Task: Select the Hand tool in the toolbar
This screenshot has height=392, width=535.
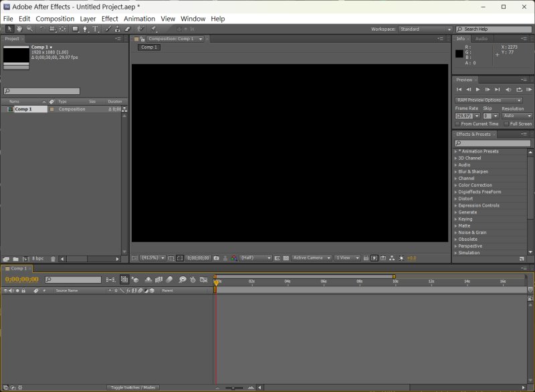Action: [19, 29]
